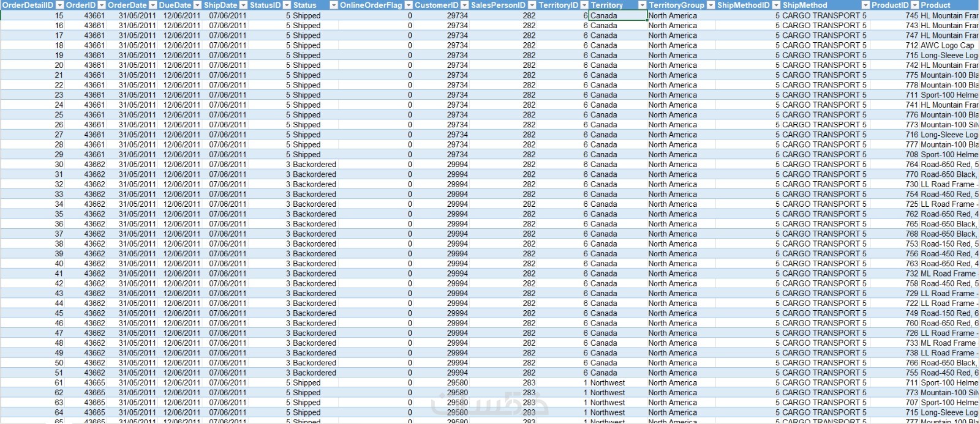
Task: Open the TerritoryID column filter dropdown
Action: tap(584, 5)
